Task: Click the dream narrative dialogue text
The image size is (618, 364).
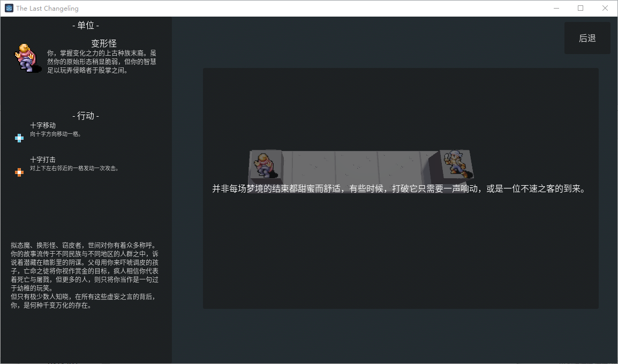Action: (x=399, y=189)
